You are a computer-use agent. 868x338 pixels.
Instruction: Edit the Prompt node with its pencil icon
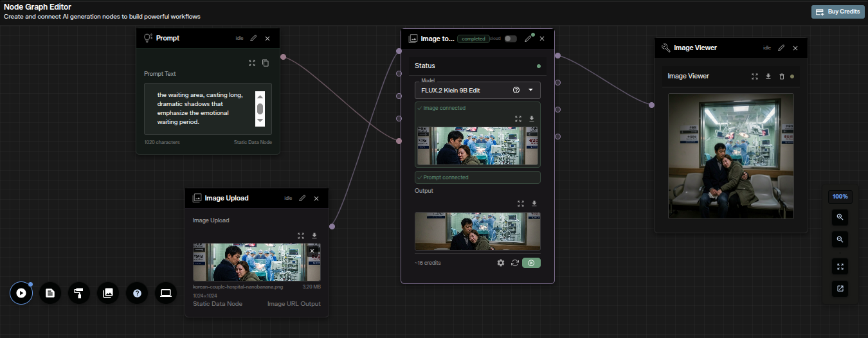point(253,39)
